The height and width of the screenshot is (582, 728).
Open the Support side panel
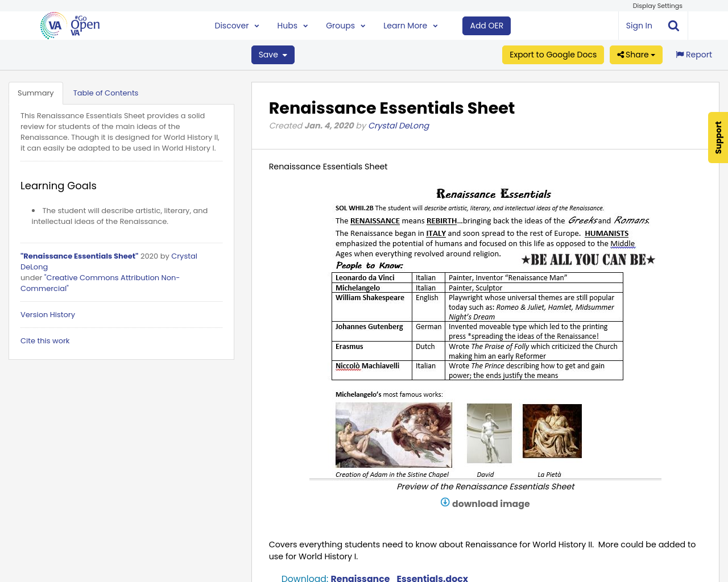coord(717,138)
